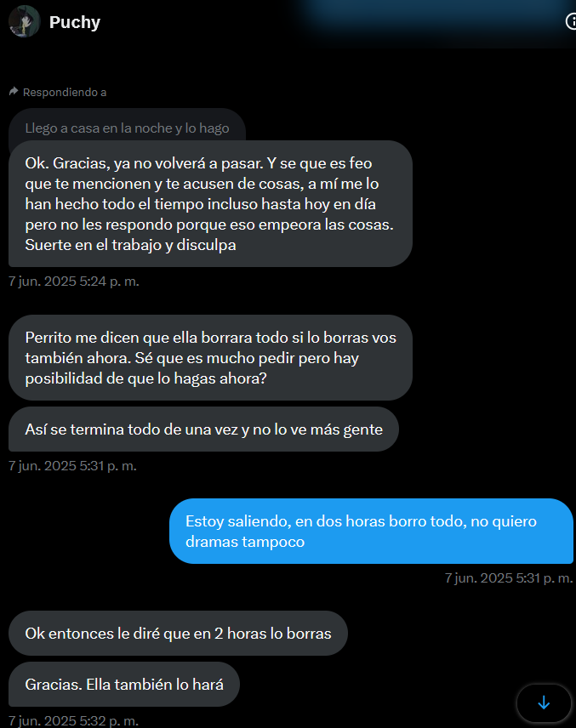Click the text 'Suerte en el trabajo y disculpa'
This screenshot has width=576, height=728.
click(130, 245)
